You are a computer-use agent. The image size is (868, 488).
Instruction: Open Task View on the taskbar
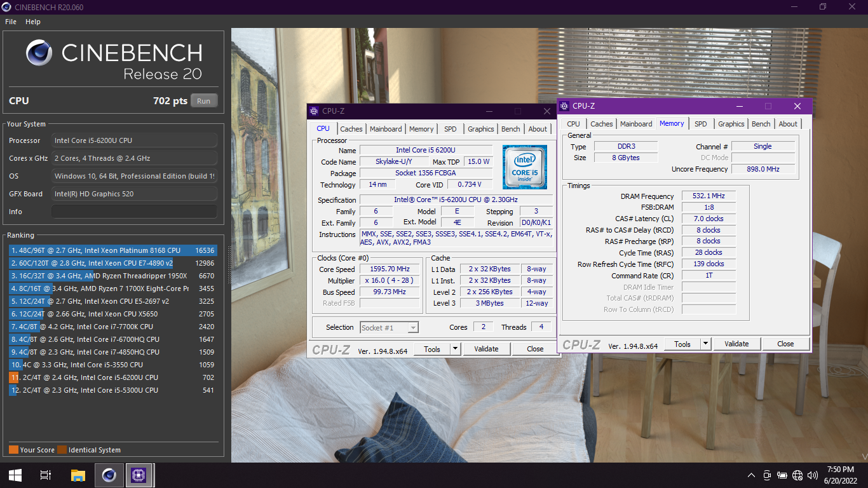click(46, 475)
